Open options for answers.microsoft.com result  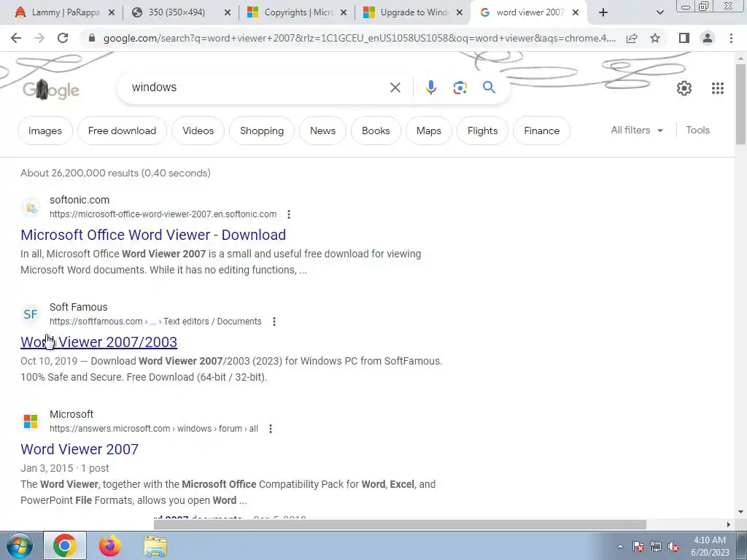pos(270,429)
